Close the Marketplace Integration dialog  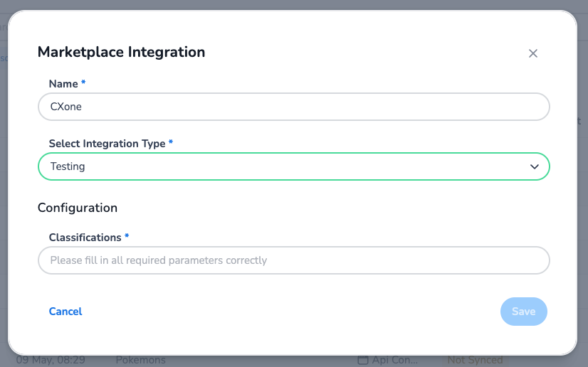point(532,53)
